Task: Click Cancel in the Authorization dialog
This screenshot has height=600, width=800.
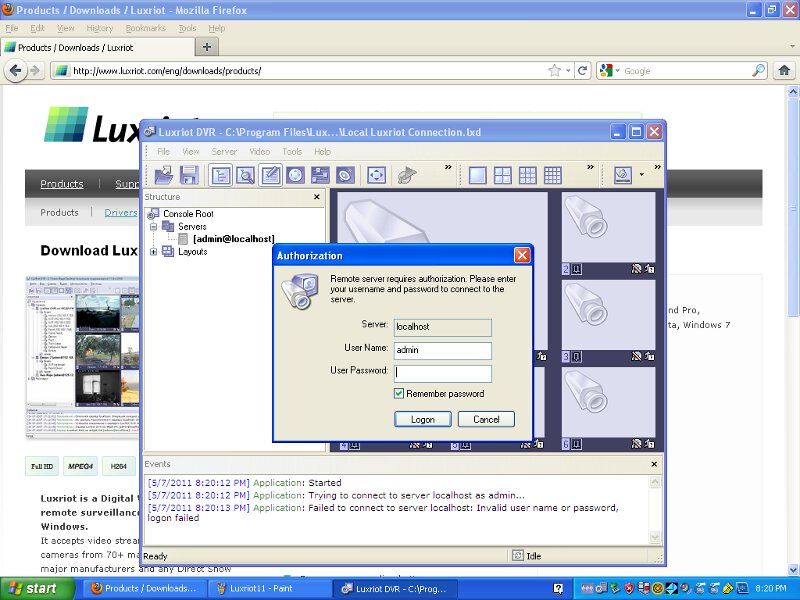Action: click(x=486, y=419)
